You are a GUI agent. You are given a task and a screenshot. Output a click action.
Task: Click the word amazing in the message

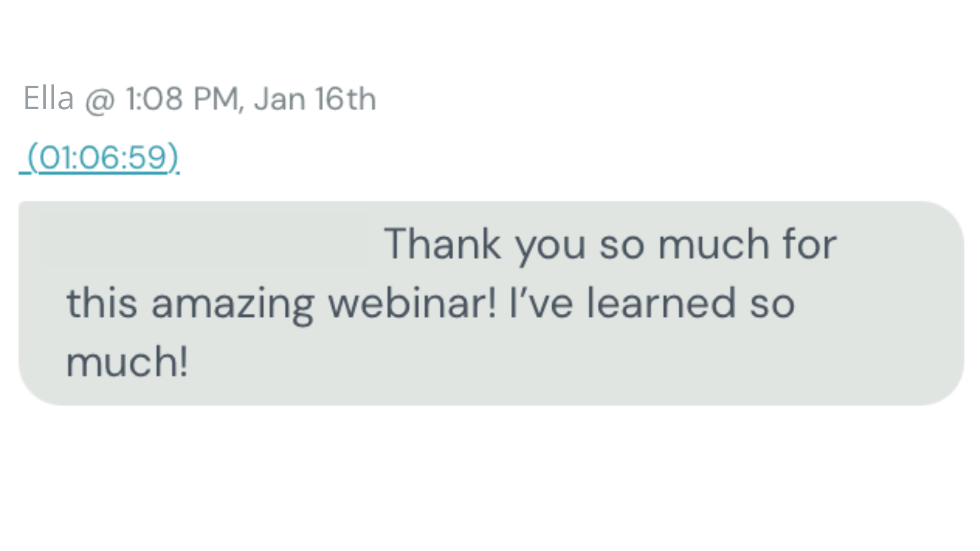(233, 305)
